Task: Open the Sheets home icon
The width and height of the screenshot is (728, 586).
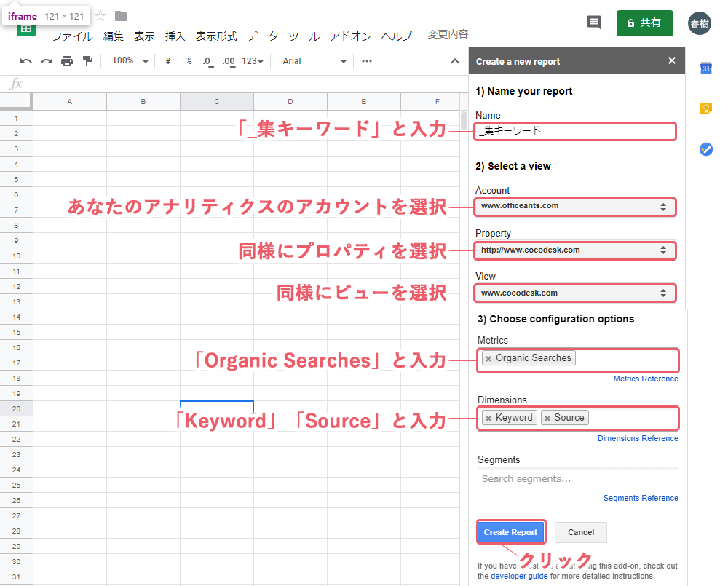Action: click(x=26, y=29)
